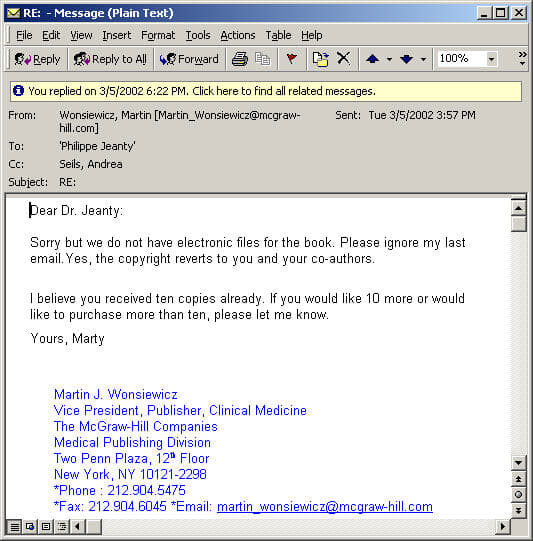Expand the toolbar overflow chevron
This screenshot has width=533, height=541.
click(522, 58)
